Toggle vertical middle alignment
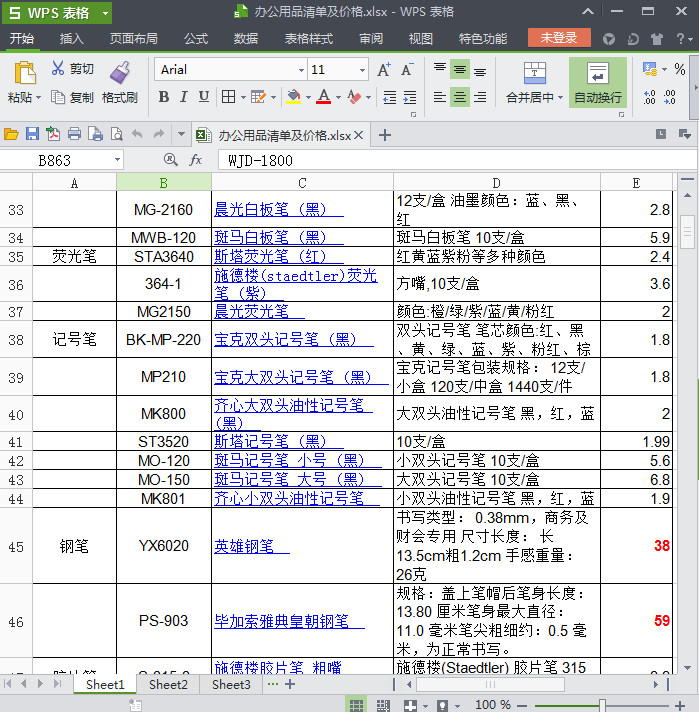This screenshot has height=712, width=699. [460, 69]
